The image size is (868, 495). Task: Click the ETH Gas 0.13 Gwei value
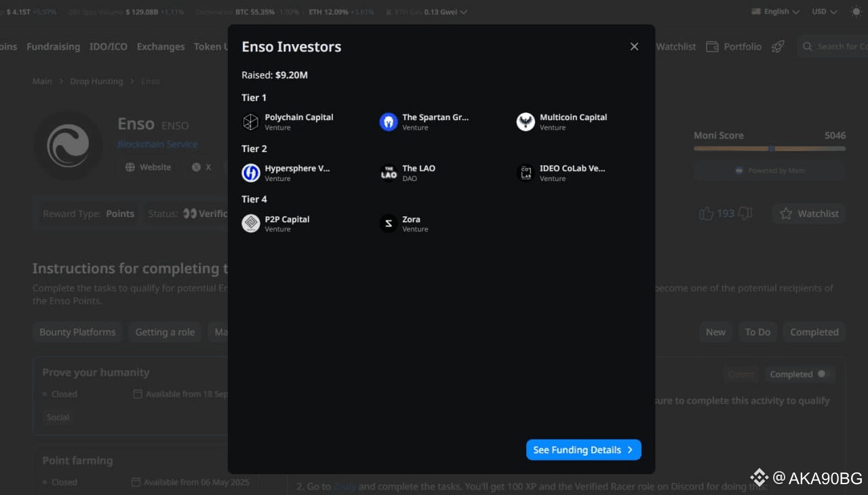440,12
